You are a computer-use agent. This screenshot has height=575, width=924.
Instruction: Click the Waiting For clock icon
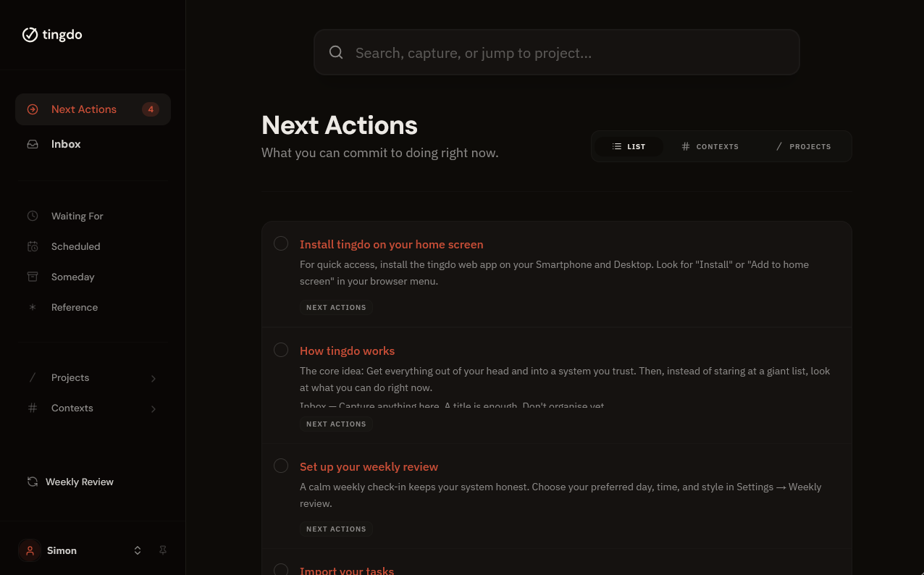(x=33, y=216)
